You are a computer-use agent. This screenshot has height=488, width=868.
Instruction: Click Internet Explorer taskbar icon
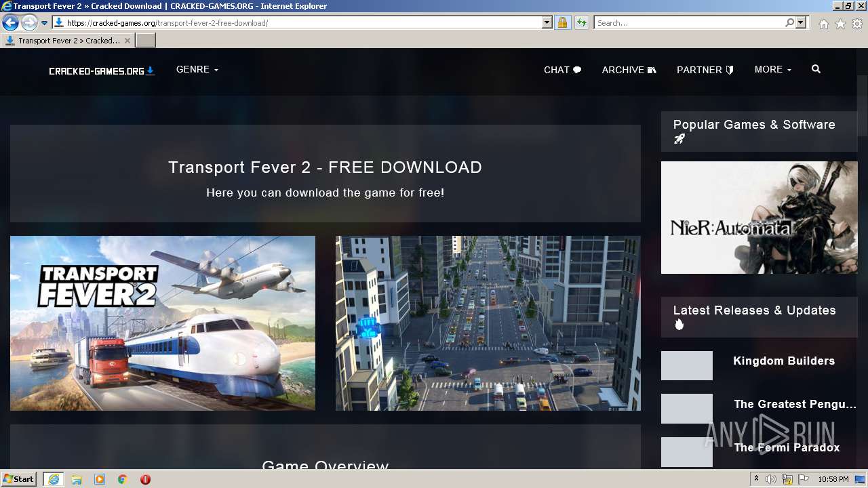[53, 479]
